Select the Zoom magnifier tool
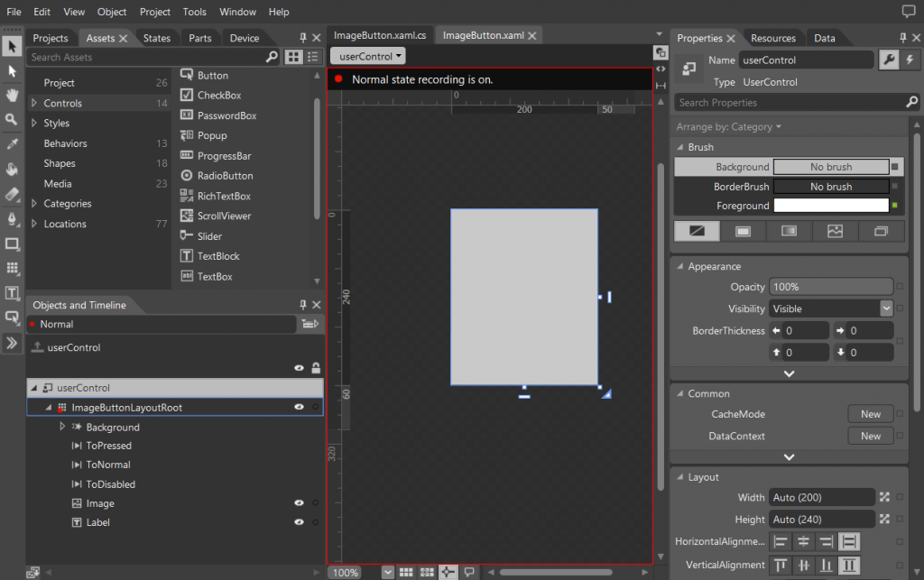This screenshot has width=924, height=580. coord(12,119)
